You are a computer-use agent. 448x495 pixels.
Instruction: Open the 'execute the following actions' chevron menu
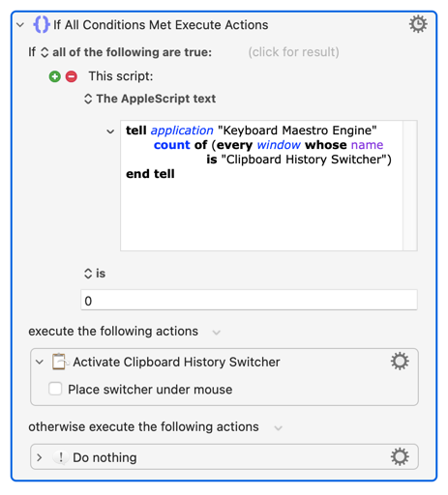pos(217,333)
